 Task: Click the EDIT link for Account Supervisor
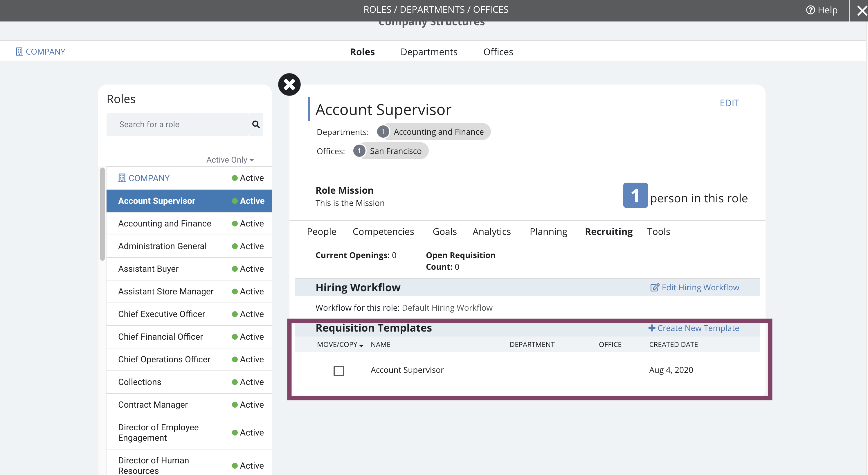(729, 103)
